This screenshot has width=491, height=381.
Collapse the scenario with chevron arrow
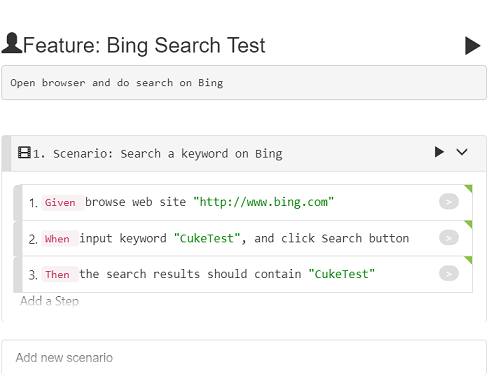point(462,152)
